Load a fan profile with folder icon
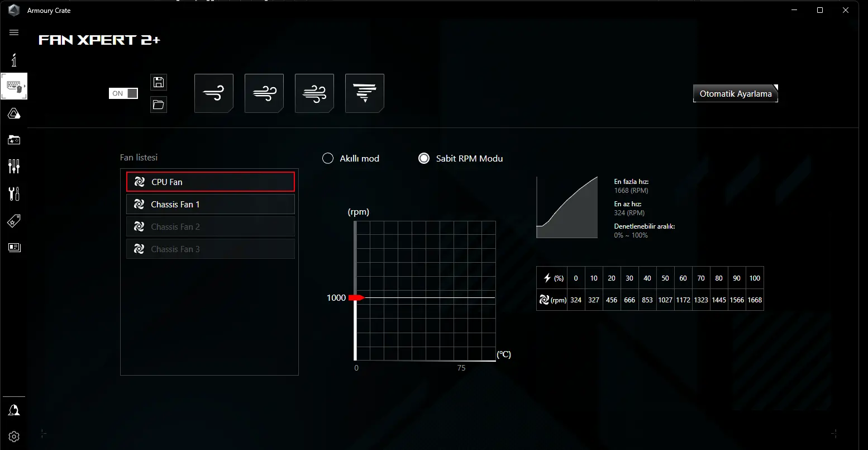868x450 pixels. pyautogui.click(x=159, y=105)
